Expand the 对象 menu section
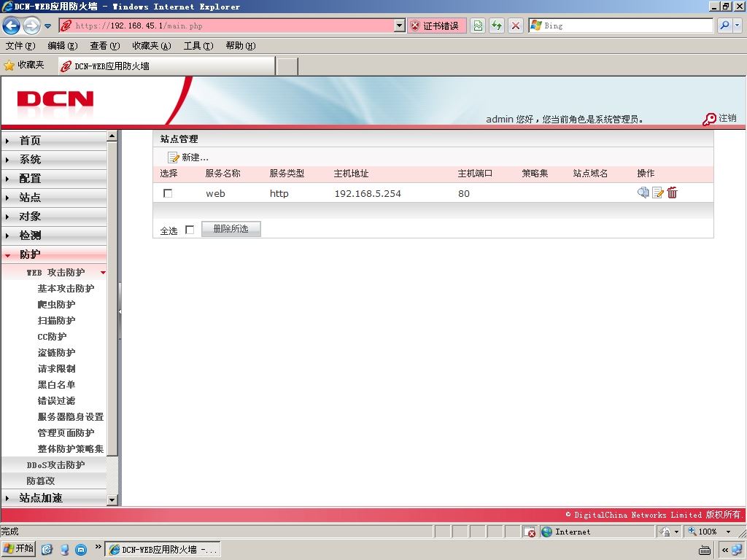Image resolution: width=747 pixels, height=560 pixels. pyautogui.click(x=54, y=217)
